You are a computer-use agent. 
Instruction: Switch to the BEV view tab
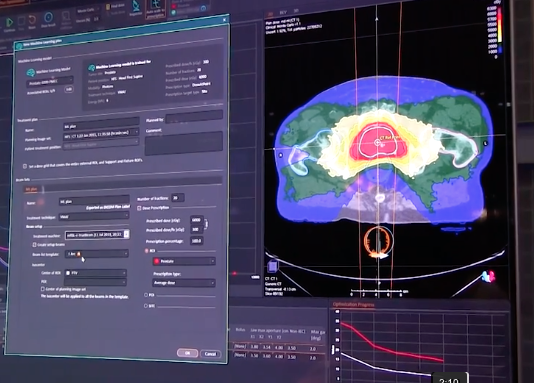[x=283, y=12]
